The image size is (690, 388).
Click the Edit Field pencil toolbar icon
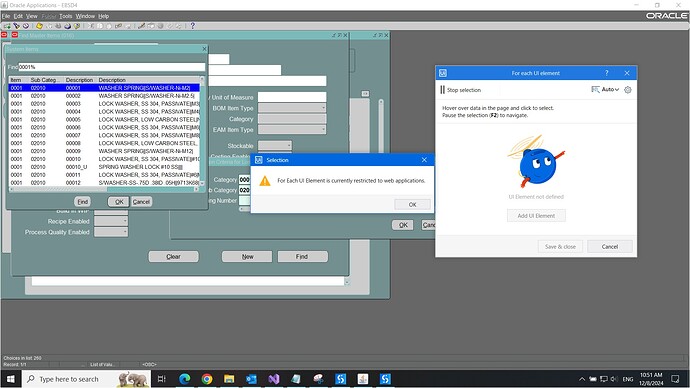(x=141, y=26)
